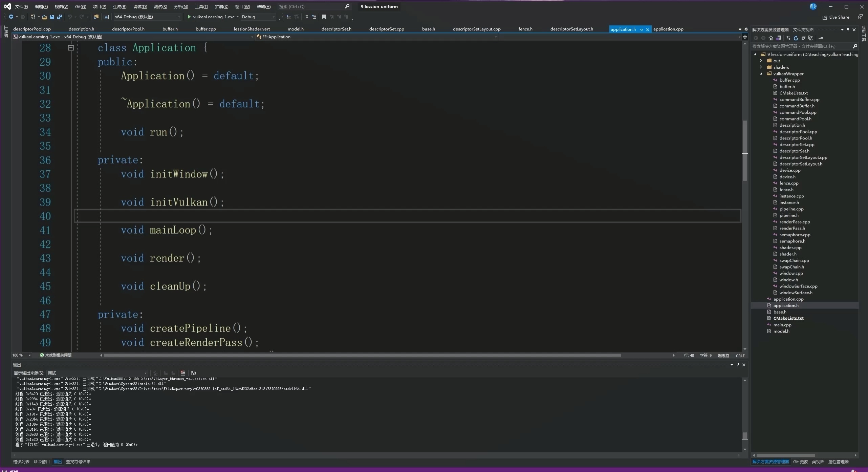Click refresh icon in Solution Explorer
The height and width of the screenshot is (472, 868).
tap(796, 38)
